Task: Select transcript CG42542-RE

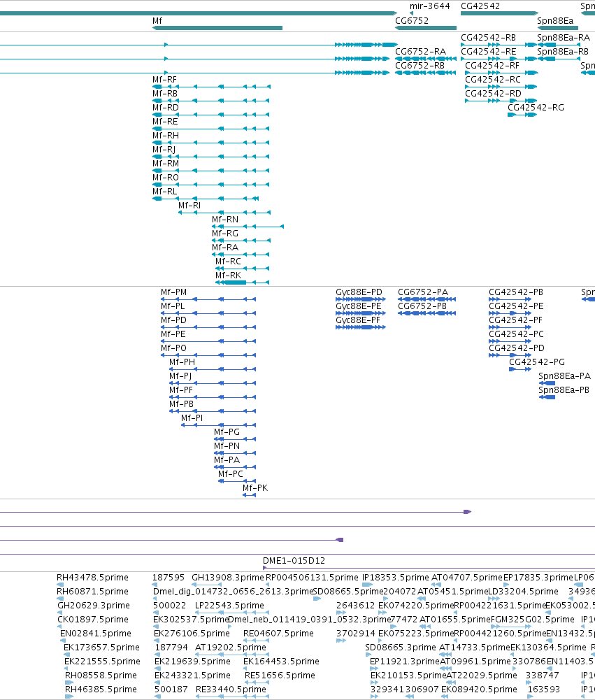Action: pyautogui.click(x=488, y=52)
